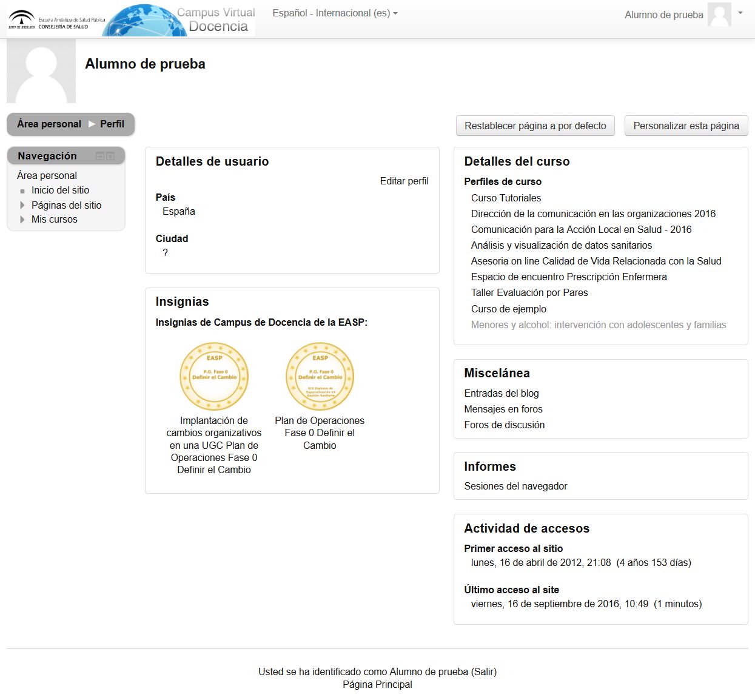Expand the Páginas del sitio tree arrow
755x700 pixels.
[x=22, y=205]
